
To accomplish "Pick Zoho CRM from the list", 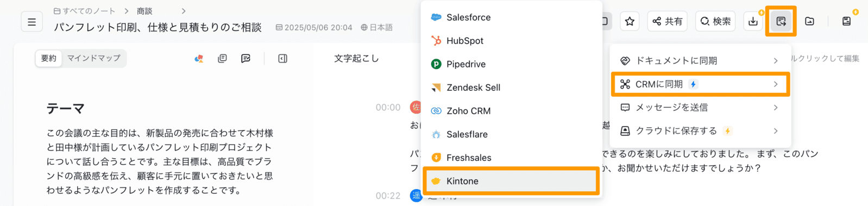I will 512,111.
